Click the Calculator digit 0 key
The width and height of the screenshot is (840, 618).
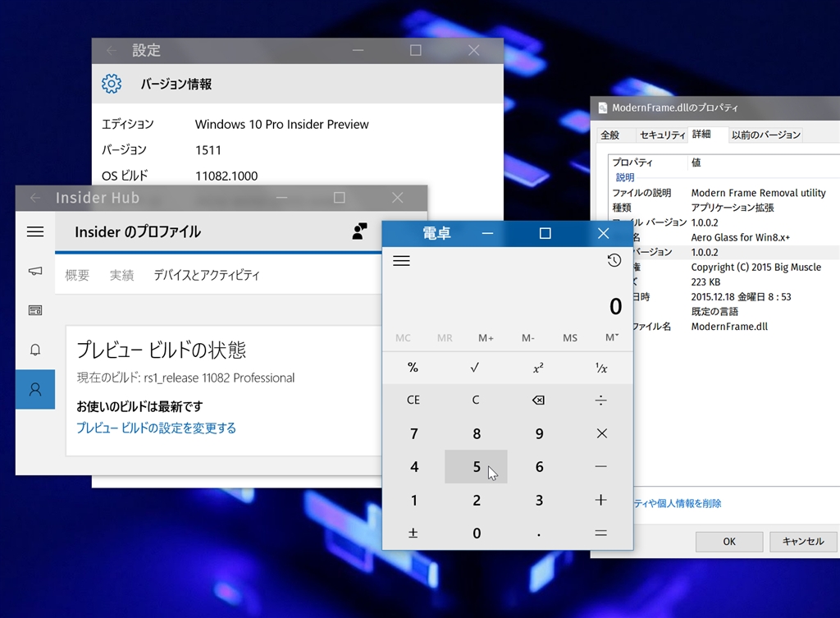476,533
